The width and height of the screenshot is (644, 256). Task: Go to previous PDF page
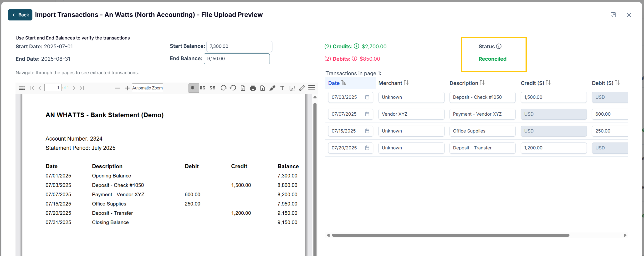[40, 88]
